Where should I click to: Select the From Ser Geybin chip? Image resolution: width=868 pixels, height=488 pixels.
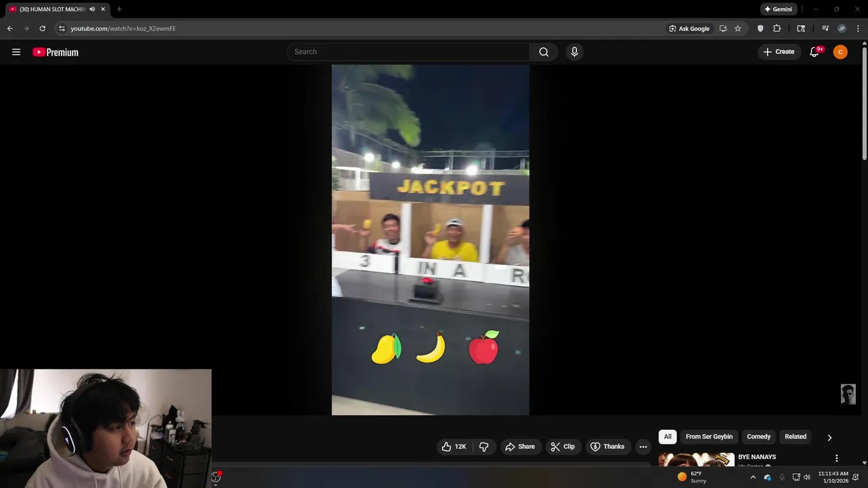[709, 436]
